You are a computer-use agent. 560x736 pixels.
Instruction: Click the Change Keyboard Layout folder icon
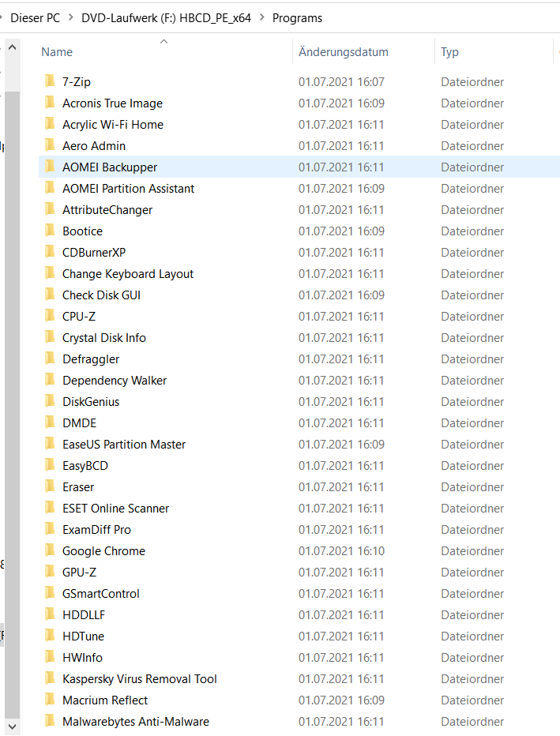[x=50, y=273]
